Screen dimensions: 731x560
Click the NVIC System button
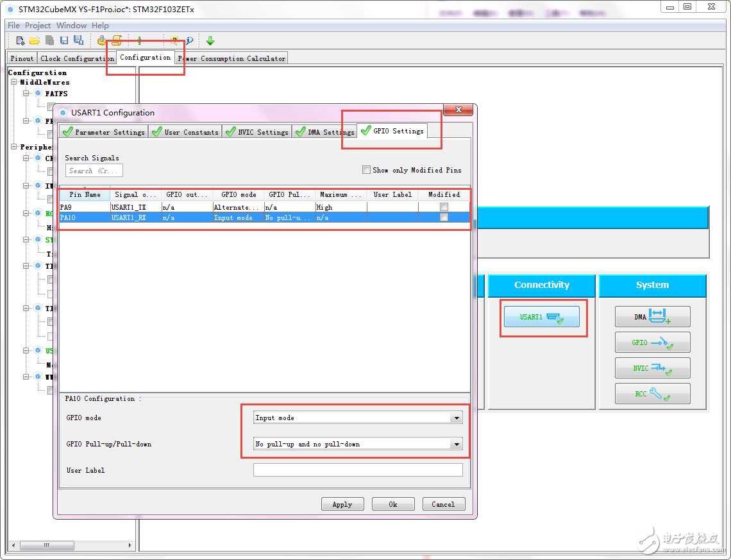point(652,368)
